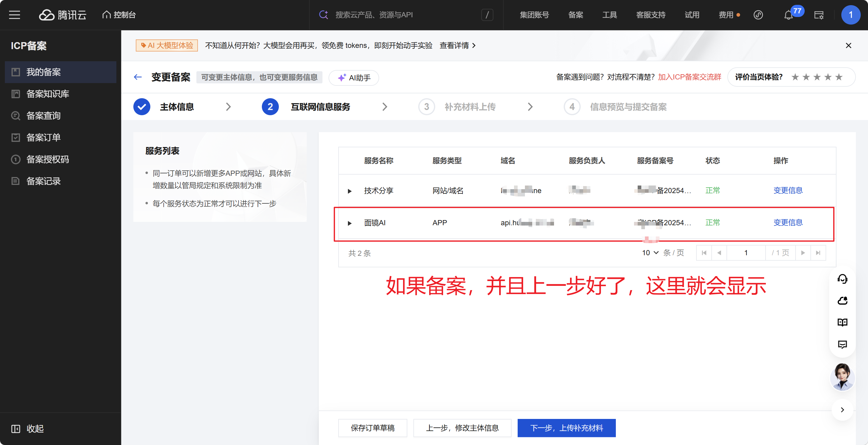Collapse the sidebar with 收起

tap(28, 429)
